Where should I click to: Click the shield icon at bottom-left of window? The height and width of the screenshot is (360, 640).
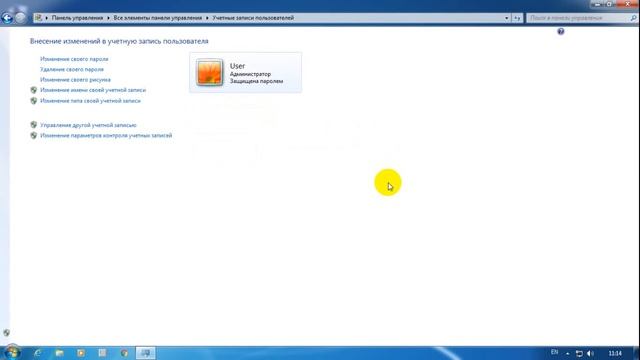[x=6, y=333]
